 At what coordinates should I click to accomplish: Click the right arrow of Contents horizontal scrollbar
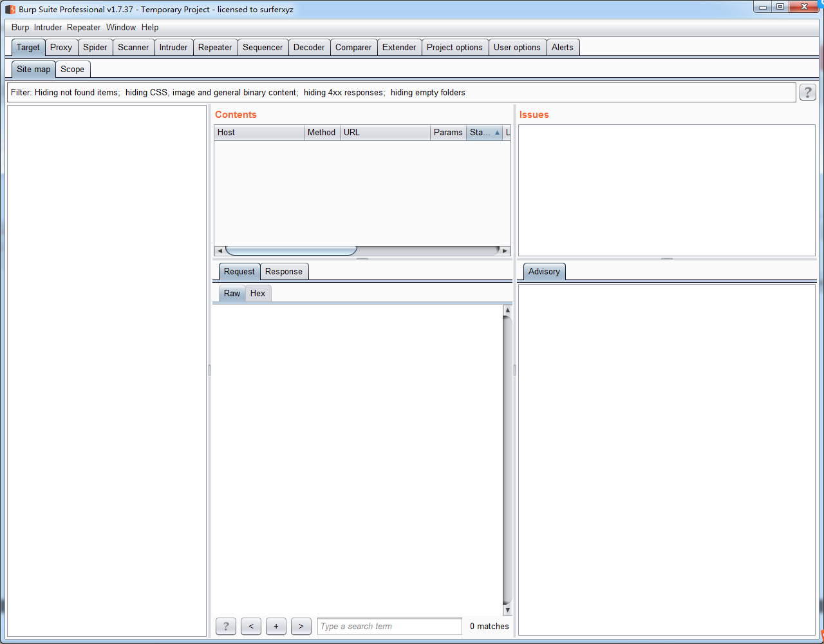click(505, 251)
